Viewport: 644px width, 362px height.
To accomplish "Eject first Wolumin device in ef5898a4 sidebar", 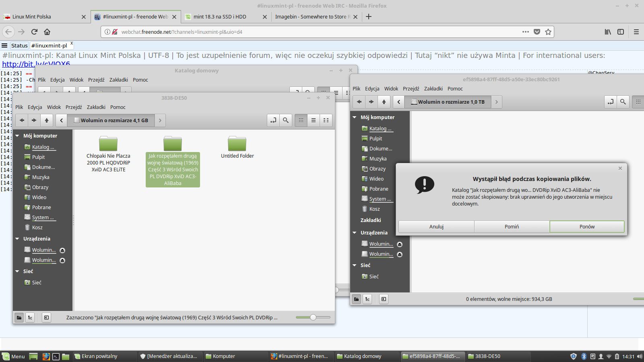I will coord(400,244).
